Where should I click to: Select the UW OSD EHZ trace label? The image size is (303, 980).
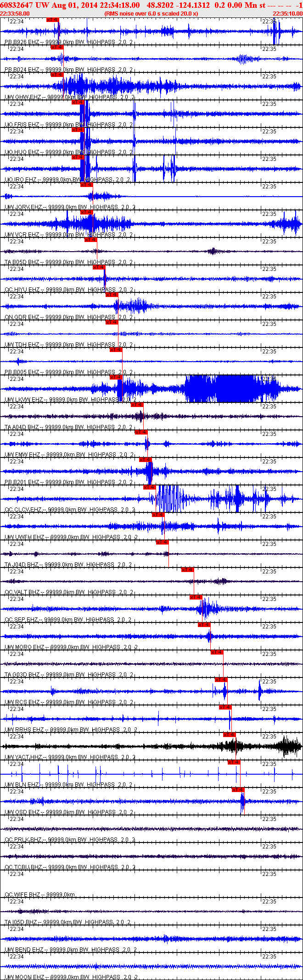pos(68,812)
